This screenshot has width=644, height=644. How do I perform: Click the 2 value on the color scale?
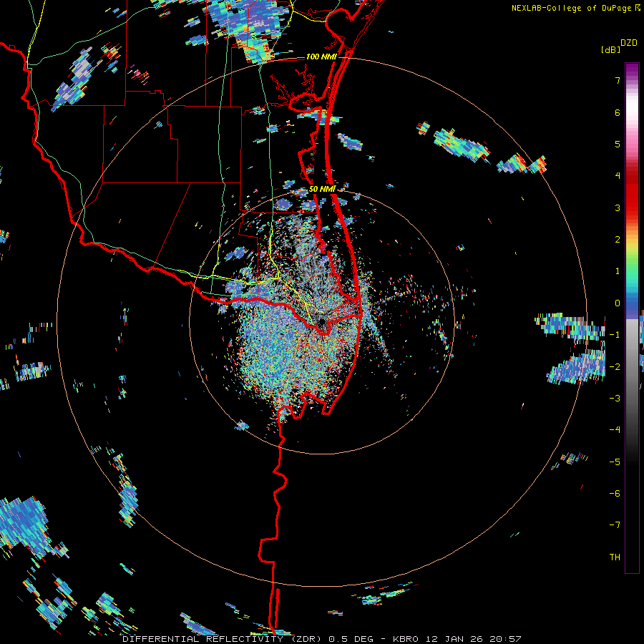(x=618, y=240)
